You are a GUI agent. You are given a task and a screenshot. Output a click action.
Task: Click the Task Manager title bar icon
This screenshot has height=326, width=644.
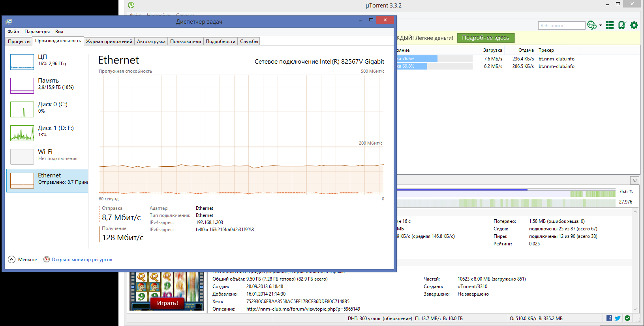point(9,21)
